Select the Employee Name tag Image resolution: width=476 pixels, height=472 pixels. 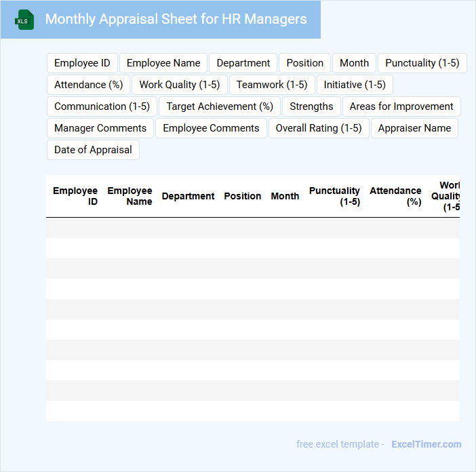tap(163, 63)
